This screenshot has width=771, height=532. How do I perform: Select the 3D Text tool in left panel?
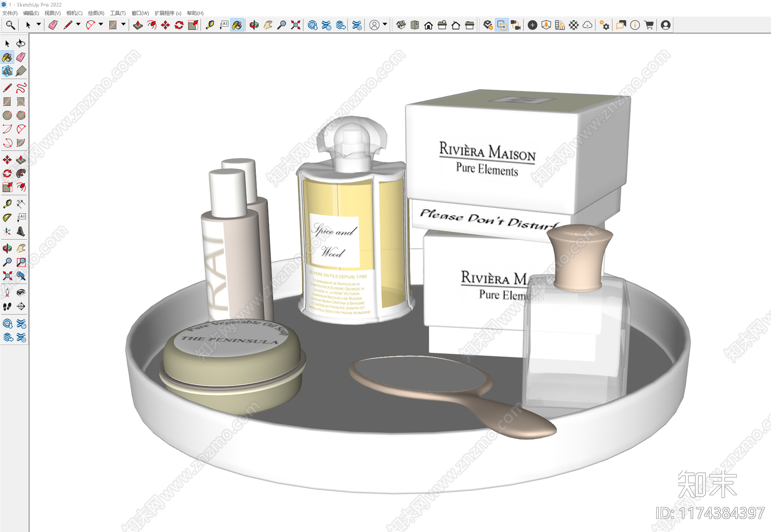[x=21, y=231]
